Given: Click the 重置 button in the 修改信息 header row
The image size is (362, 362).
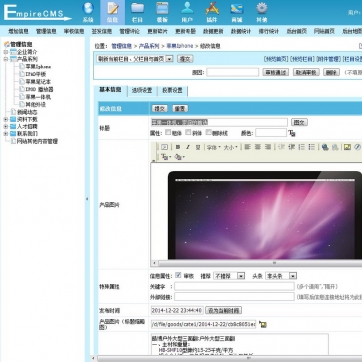Looking at the screenshot, I should tap(180, 108).
